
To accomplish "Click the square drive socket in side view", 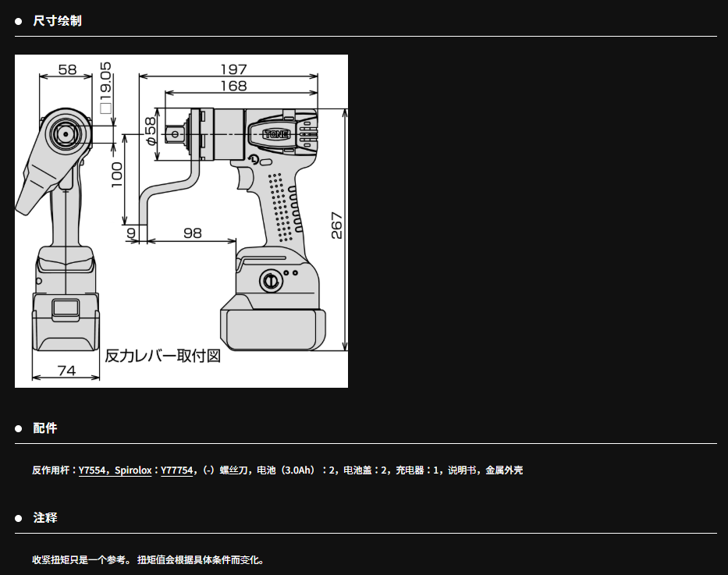I will [x=172, y=134].
